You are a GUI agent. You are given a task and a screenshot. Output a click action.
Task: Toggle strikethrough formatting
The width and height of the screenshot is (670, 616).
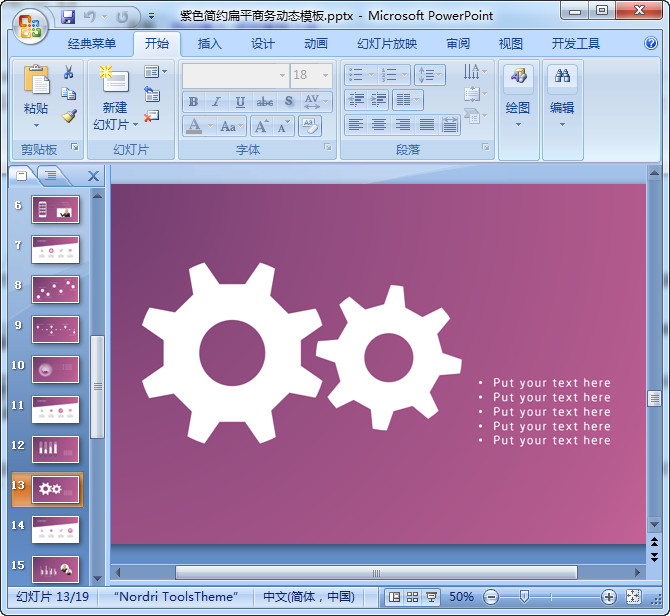(264, 102)
